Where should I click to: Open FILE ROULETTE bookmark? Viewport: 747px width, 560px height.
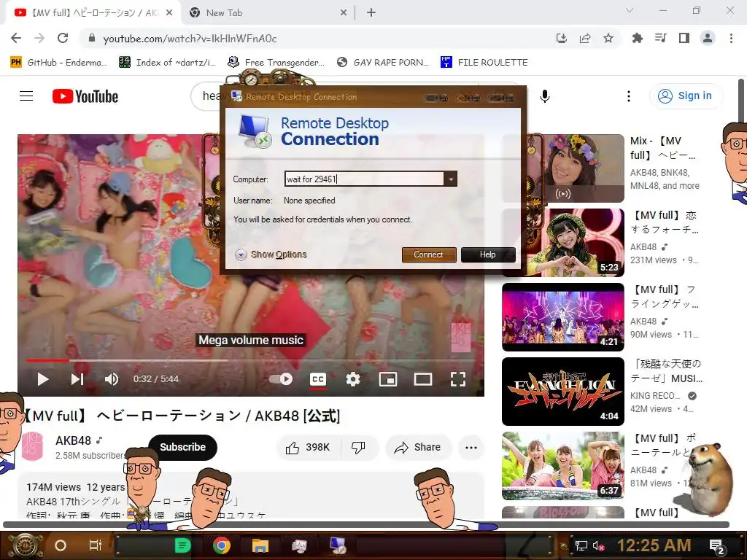point(484,63)
